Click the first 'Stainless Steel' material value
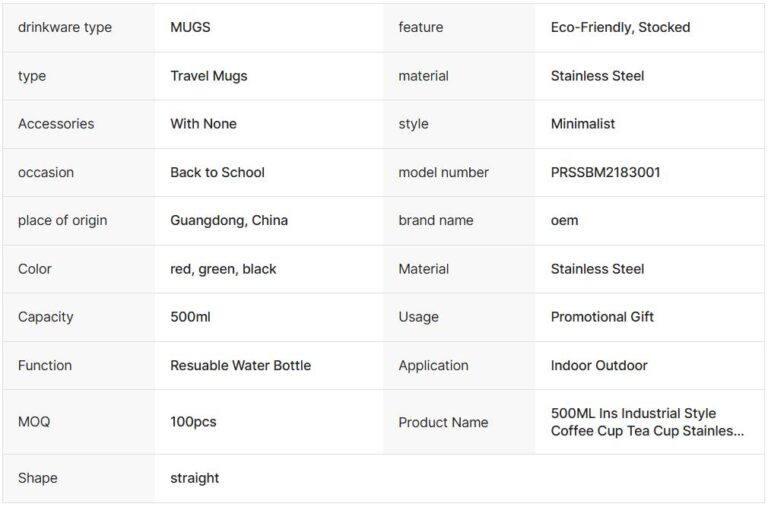 click(597, 76)
